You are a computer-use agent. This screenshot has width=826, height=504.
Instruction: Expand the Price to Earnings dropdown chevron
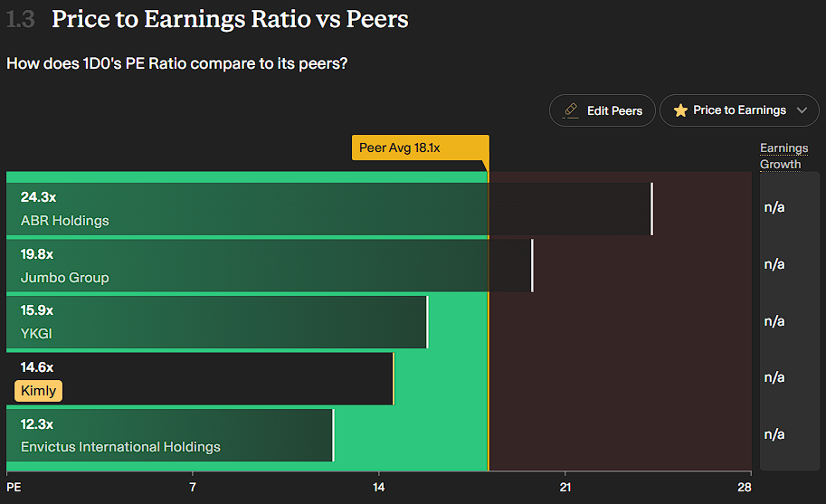tap(802, 110)
